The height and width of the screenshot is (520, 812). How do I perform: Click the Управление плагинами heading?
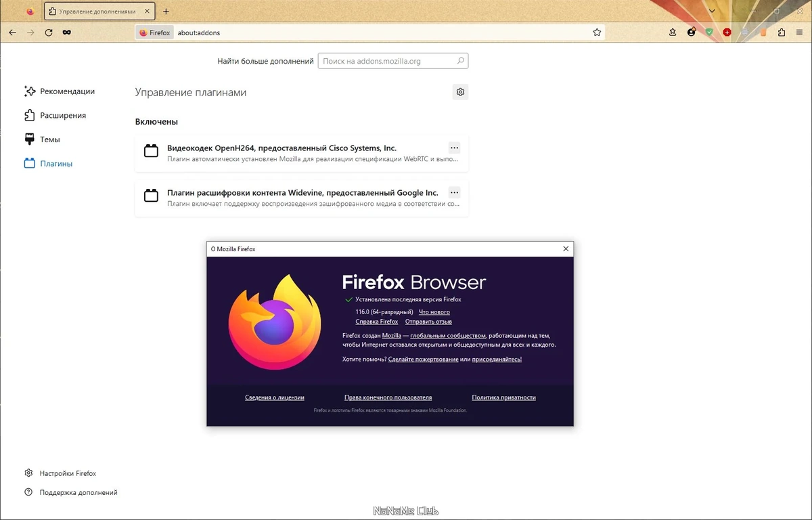tap(191, 93)
